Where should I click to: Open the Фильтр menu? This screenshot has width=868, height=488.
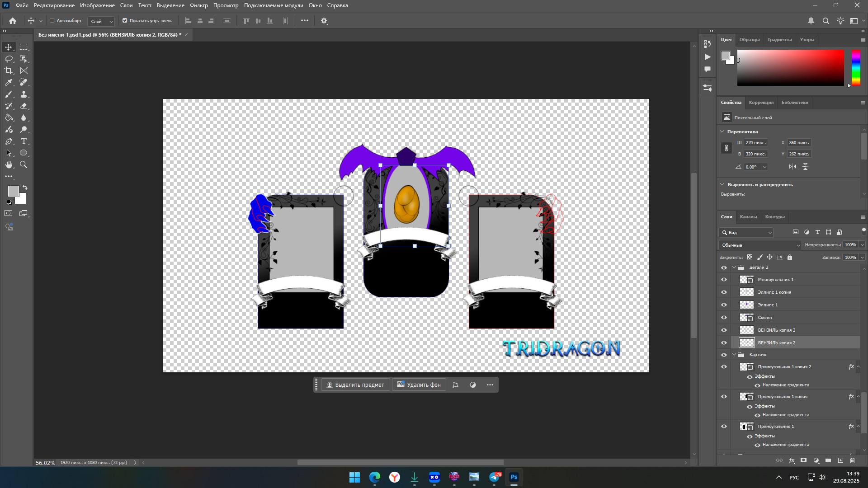(x=198, y=5)
